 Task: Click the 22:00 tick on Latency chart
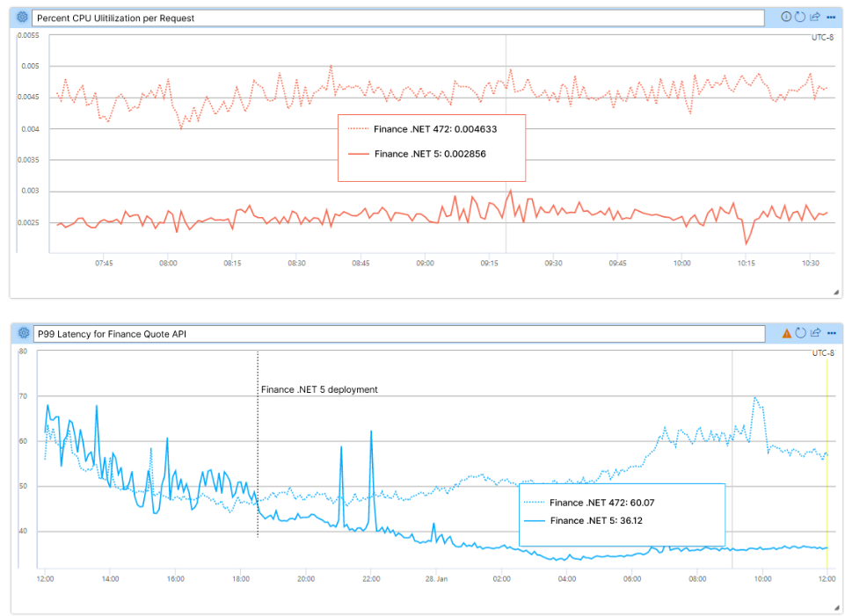(x=371, y=579)
